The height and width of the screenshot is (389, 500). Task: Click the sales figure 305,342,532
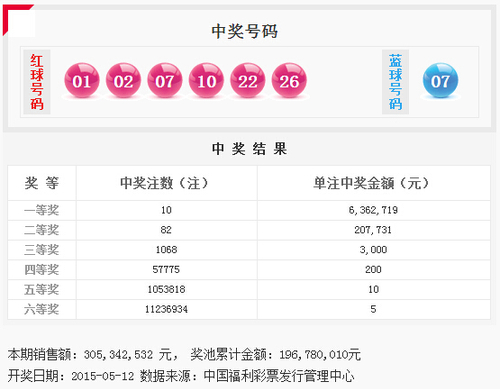click(118, 355)
